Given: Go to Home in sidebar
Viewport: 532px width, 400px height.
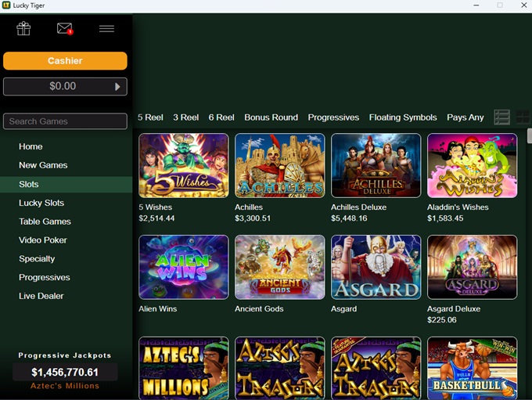Looking at the screenshot, I should (31, 146).
